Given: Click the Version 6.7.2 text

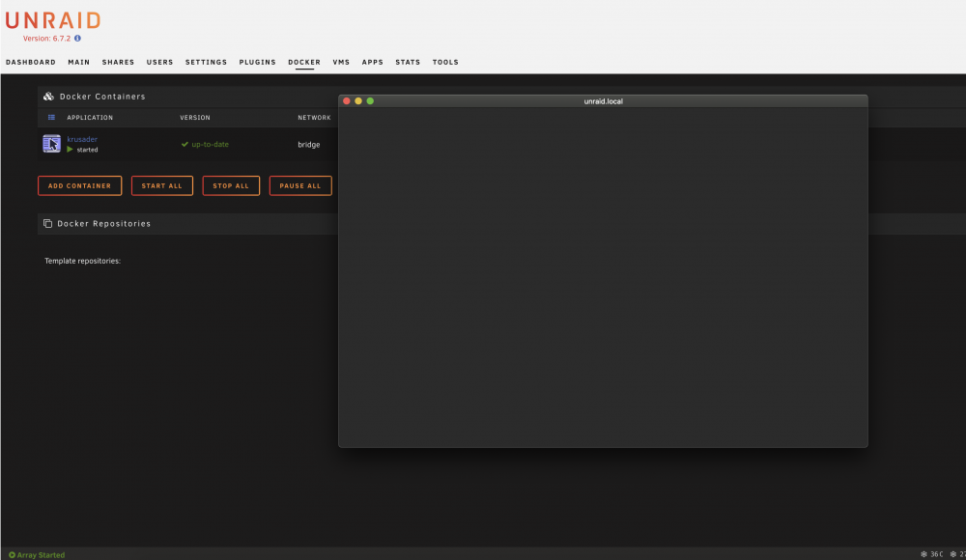Looking at the screenshot, I should point(46,39).
